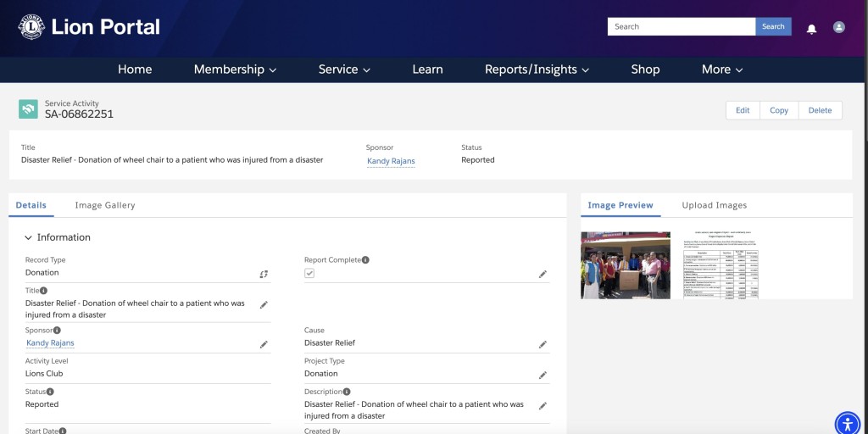
Task: Open the accessibility widget icon
Action: pyautogui.click(x=848, y=424)
